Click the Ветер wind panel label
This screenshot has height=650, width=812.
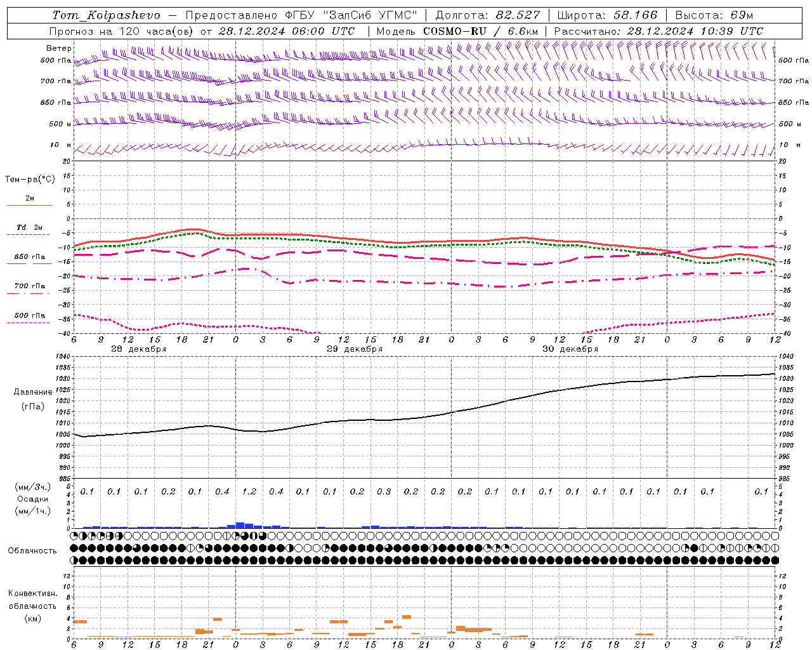click(x=59, y=48)
